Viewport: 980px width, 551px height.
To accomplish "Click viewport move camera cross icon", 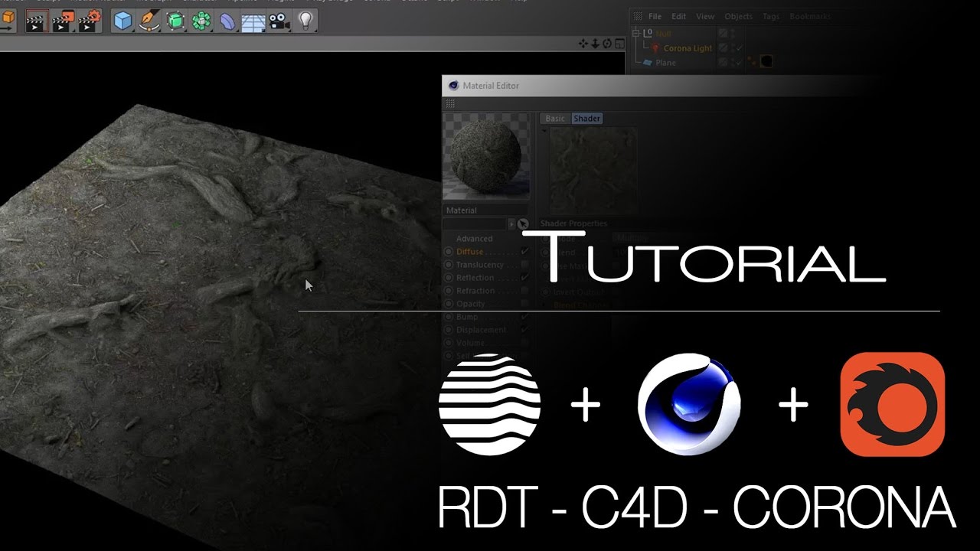I will point(583,44).
